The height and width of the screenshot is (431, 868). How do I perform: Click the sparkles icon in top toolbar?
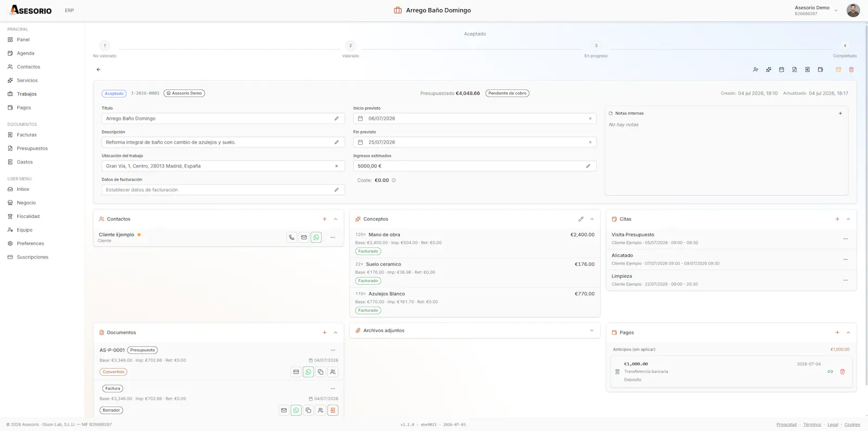pyautogui.click(x=769, y=69)
